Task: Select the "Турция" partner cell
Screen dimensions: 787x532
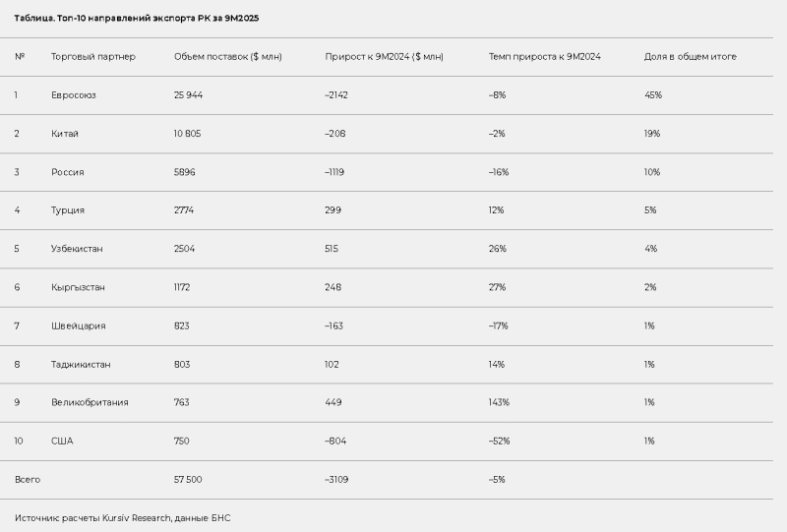Action: coord(68,210)
